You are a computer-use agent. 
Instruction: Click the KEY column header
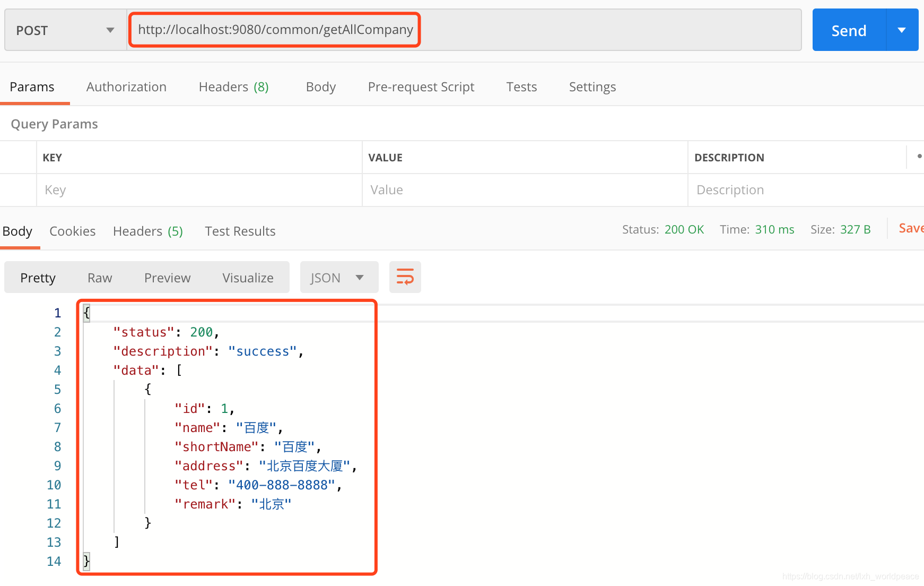[x=52, y=158]
